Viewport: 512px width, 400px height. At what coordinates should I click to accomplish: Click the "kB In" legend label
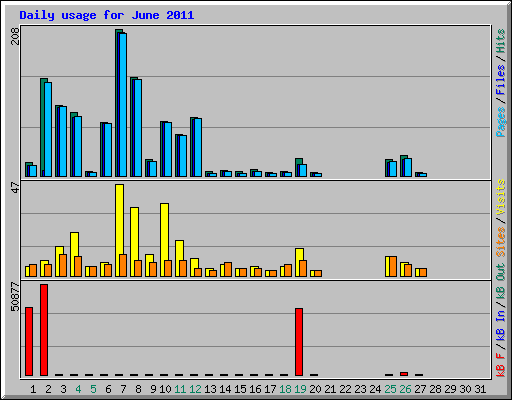click(501, 325)
